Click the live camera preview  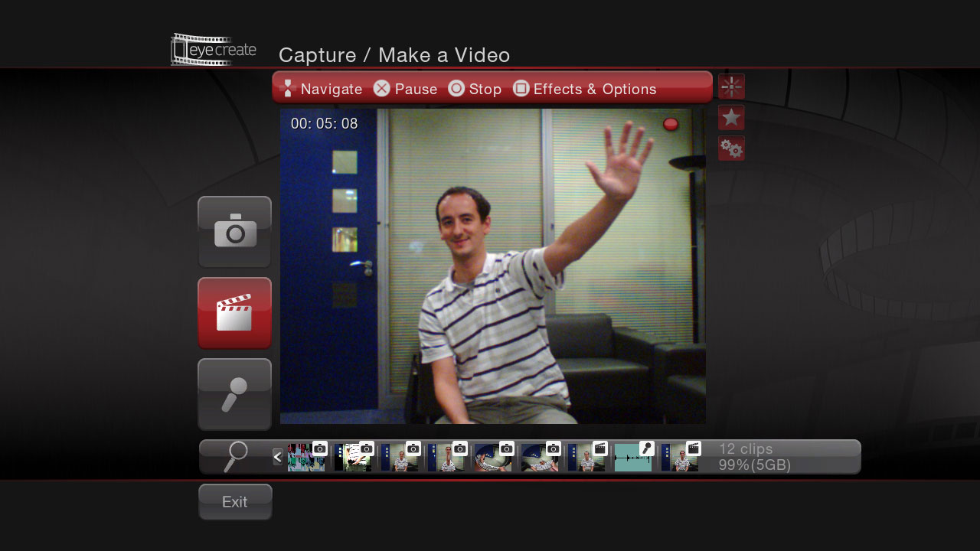pos(492,266)
